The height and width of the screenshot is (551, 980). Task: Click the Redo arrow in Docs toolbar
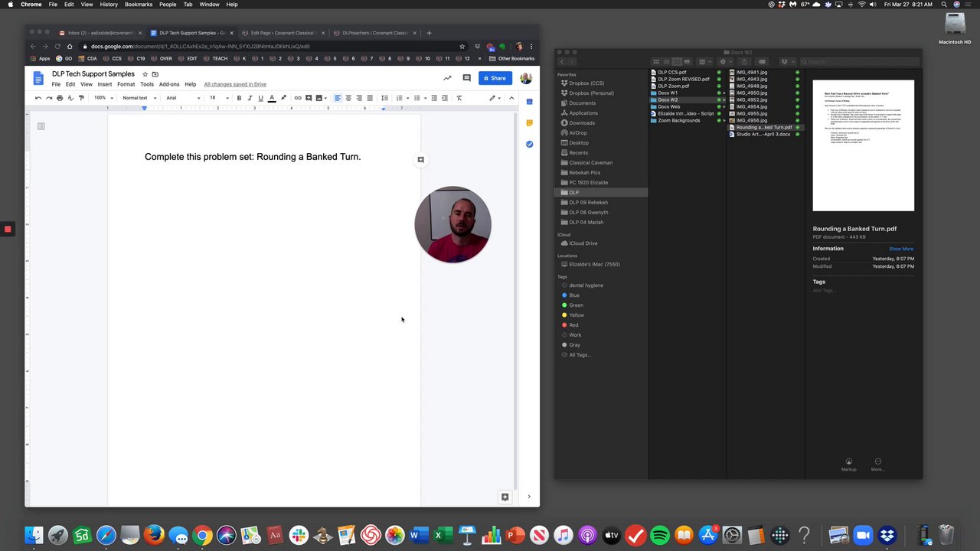[x=49, y=98]
